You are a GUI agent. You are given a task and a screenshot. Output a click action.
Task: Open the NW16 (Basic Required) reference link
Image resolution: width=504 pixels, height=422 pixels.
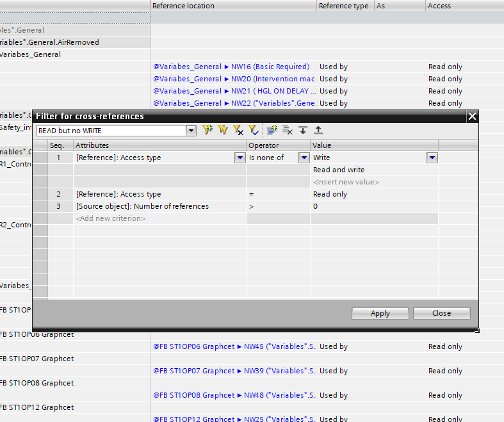231,67
